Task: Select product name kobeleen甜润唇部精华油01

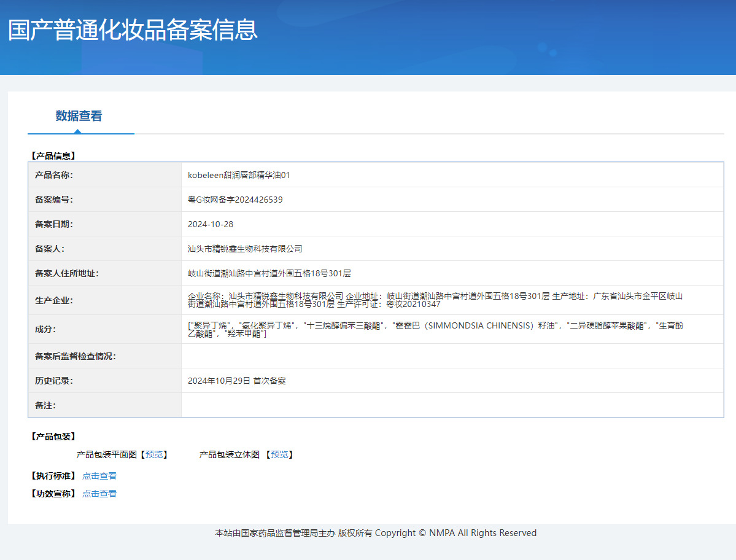Action: tap(239, 175)
